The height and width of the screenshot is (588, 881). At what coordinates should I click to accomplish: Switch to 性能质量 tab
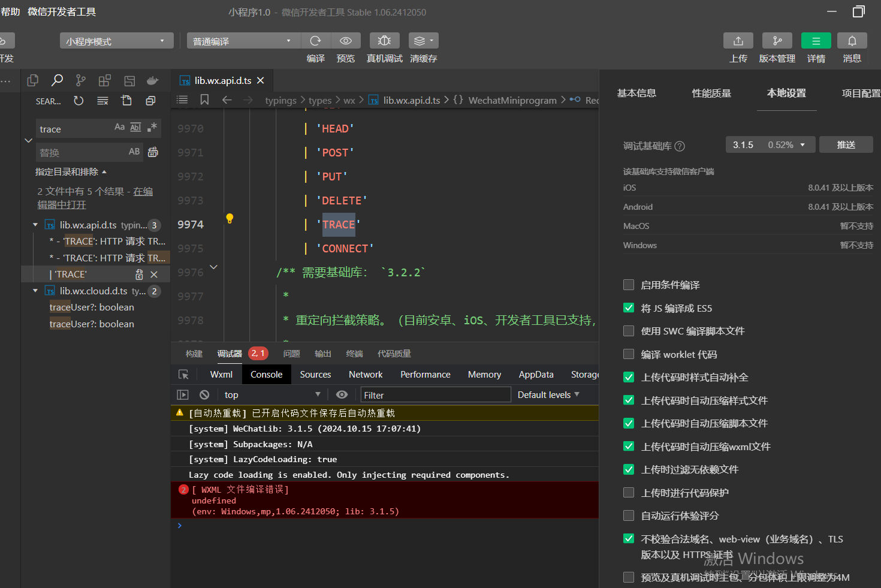tap(711, 93)
